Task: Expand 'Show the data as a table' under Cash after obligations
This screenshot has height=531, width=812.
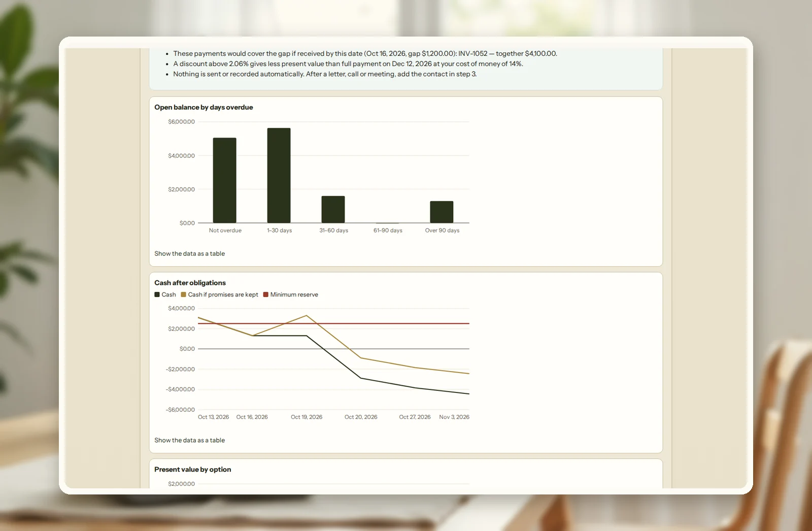Action: click(189, 440)
